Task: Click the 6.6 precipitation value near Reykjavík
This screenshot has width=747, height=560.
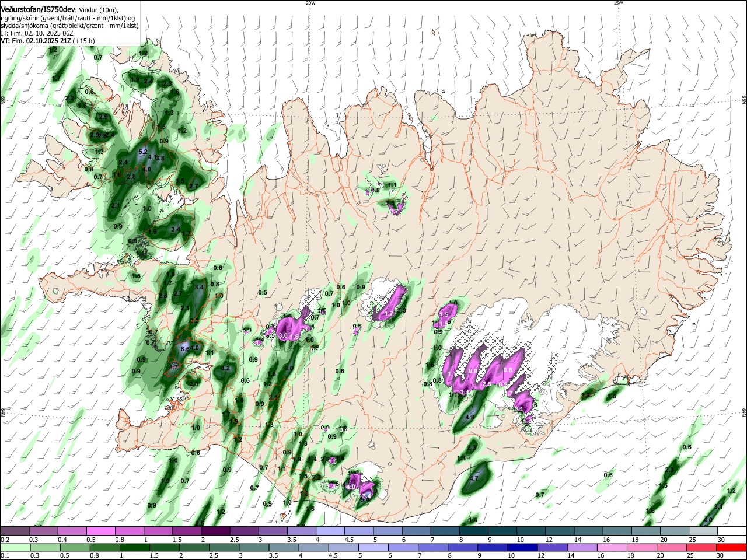Action: click(x=186, y=349)
